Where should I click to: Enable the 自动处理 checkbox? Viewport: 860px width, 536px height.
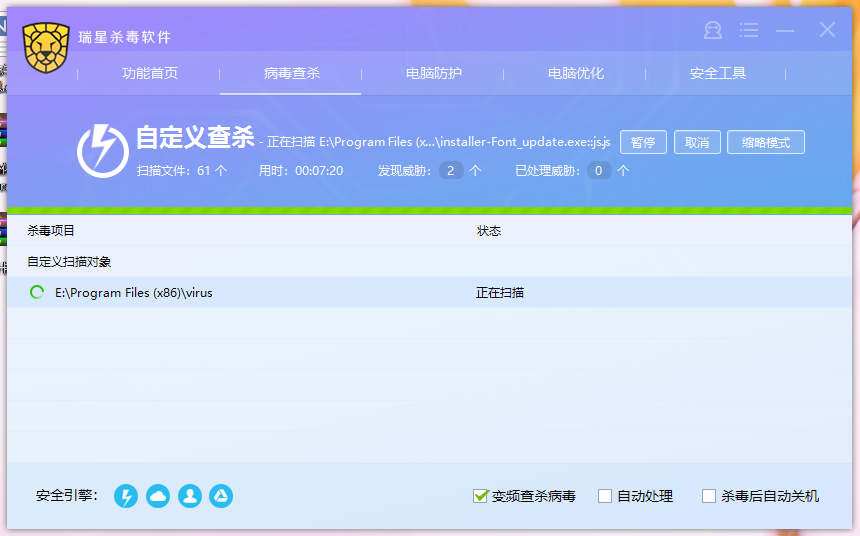point(605,496)
